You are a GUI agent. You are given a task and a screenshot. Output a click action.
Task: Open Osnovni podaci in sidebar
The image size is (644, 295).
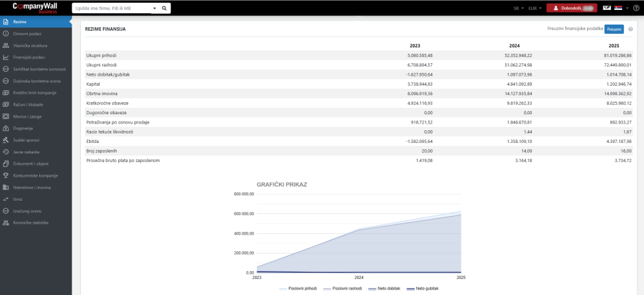[25, 33]
